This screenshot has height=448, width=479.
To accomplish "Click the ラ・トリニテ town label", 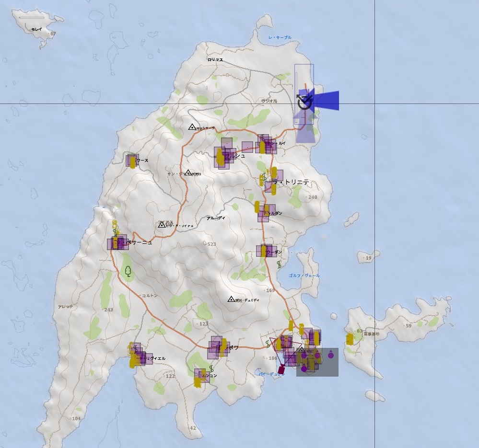I will click(x=291, y=182).
